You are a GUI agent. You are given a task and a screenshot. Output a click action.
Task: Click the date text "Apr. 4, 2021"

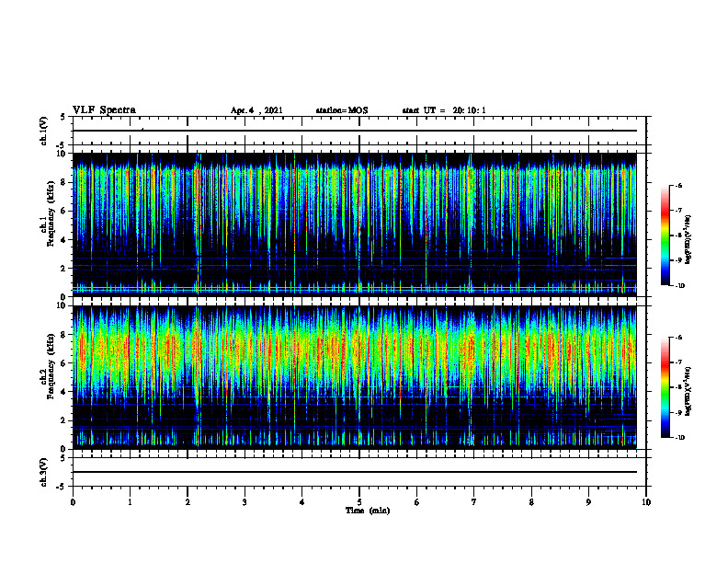pos(256,110)
